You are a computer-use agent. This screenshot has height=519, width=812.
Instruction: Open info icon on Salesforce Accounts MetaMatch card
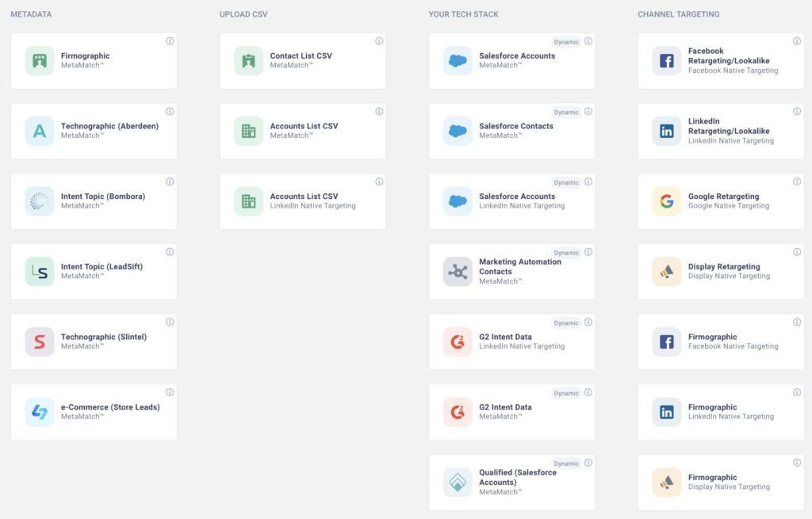coord(588,41)
